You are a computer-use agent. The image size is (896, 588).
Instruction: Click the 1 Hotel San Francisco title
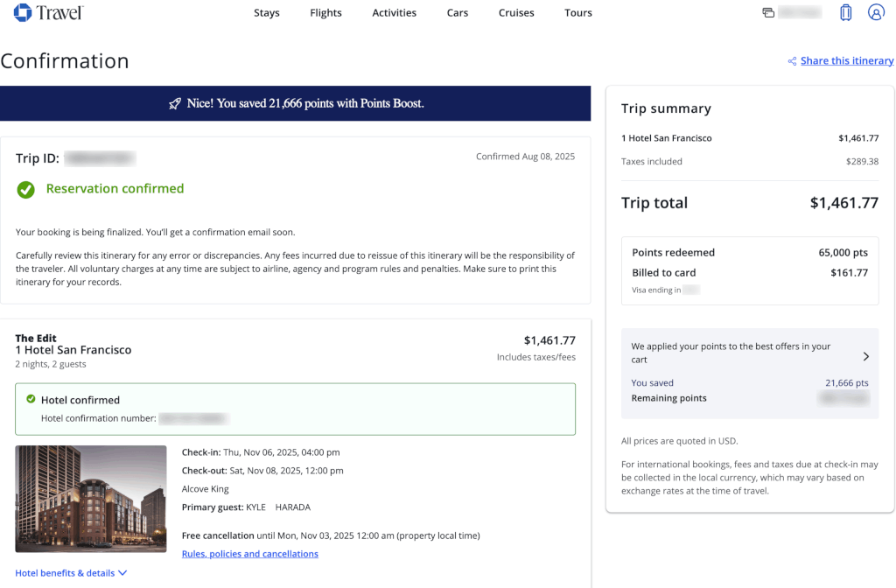73,350
